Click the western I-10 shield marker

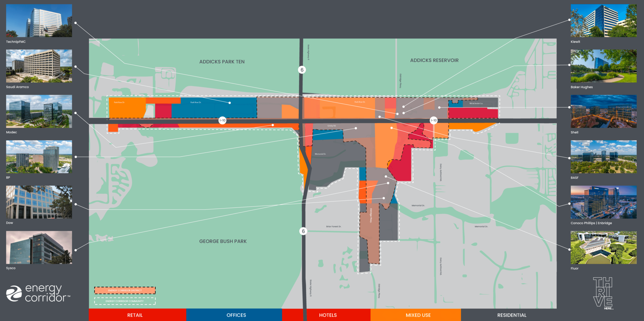tap(222, 120)
